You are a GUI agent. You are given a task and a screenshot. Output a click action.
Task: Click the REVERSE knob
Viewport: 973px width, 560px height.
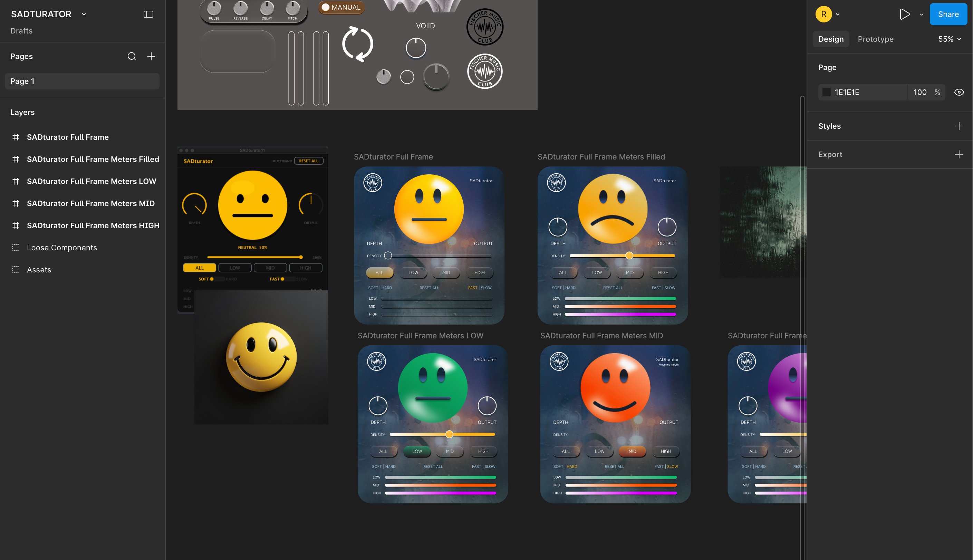coord(240,8)
